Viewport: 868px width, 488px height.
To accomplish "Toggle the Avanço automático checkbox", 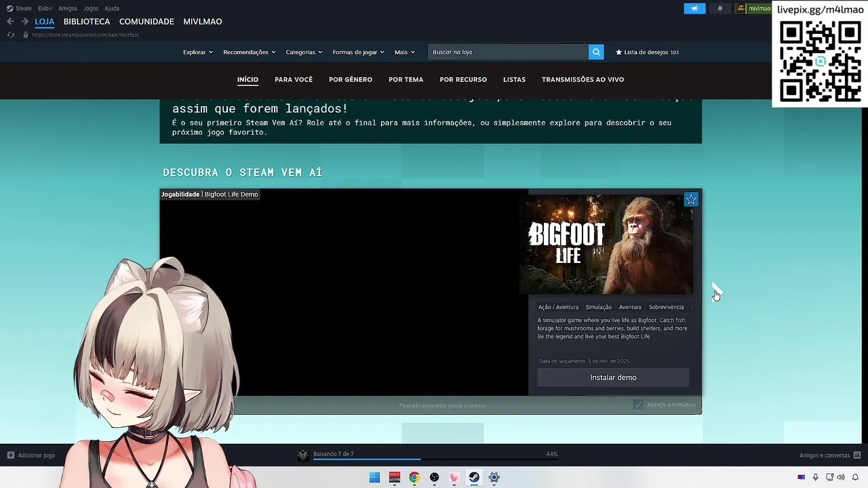I will (x=638, y=405).
